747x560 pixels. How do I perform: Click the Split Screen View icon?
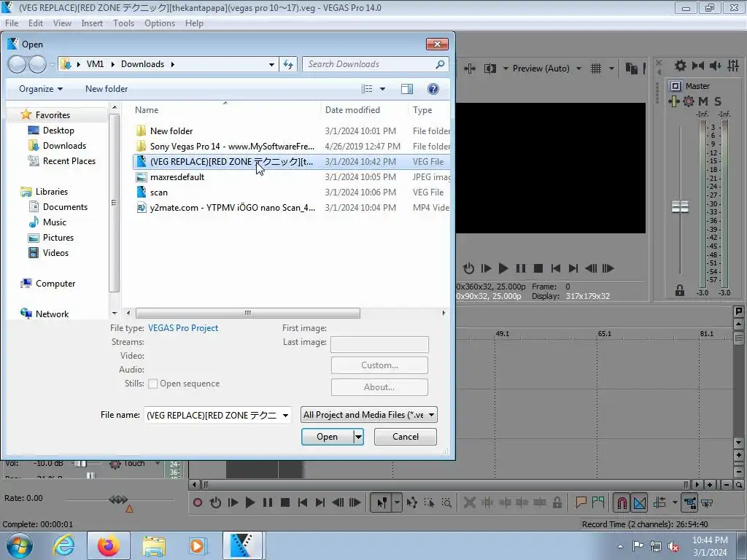(489, 69)
